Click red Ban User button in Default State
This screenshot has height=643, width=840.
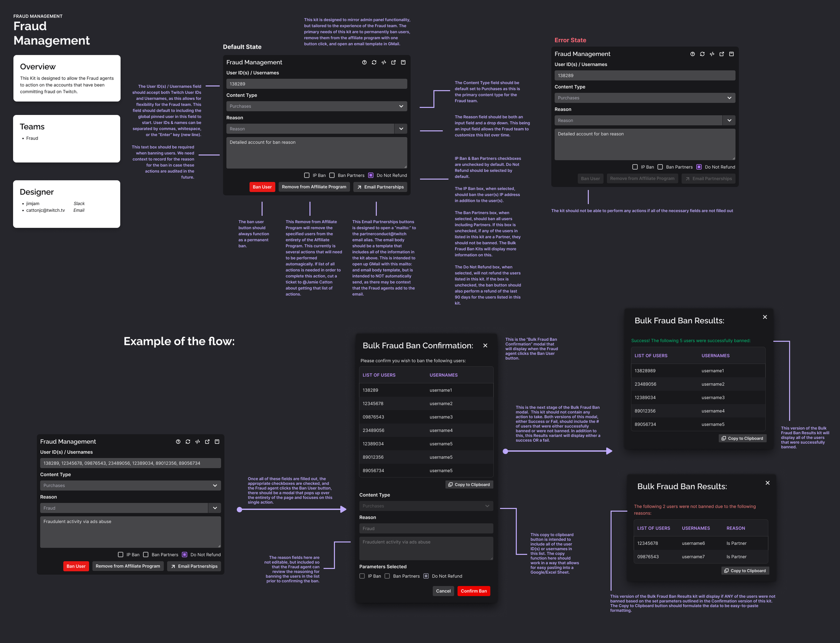coord(262,187)
